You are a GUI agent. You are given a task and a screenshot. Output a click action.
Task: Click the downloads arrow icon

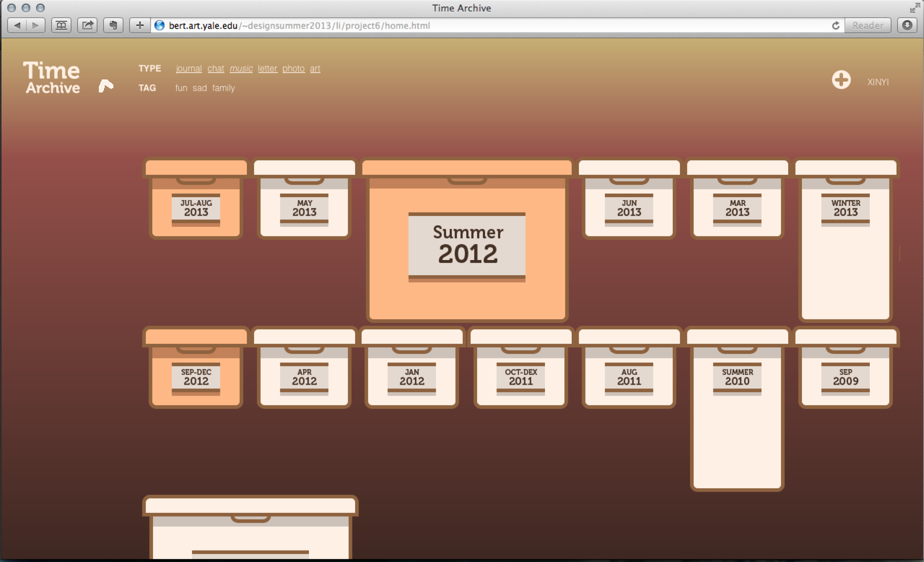tap(907, 26)
